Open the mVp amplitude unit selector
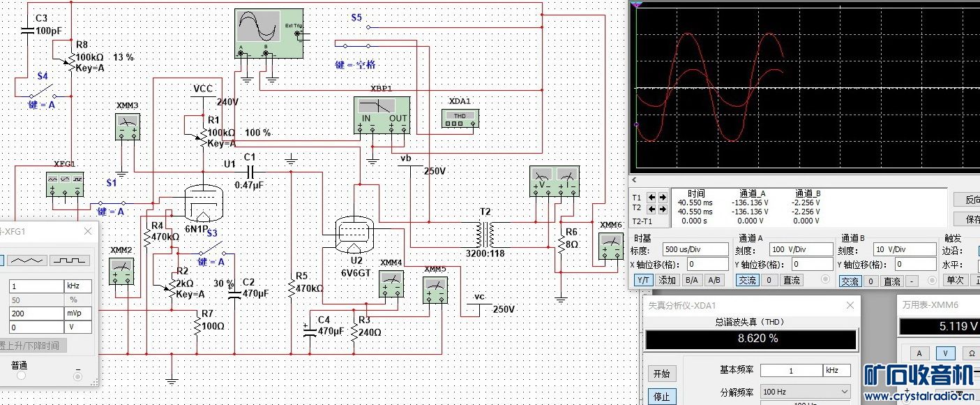Image resolution: width=980 pixels, height=405 pixels. (78, 314)
